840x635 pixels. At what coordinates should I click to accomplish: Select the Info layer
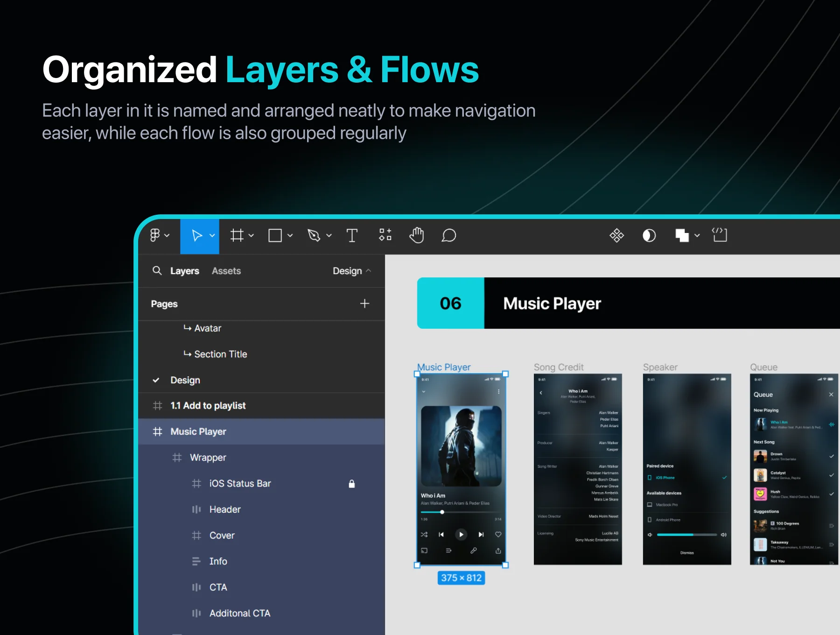pos(261,561)
